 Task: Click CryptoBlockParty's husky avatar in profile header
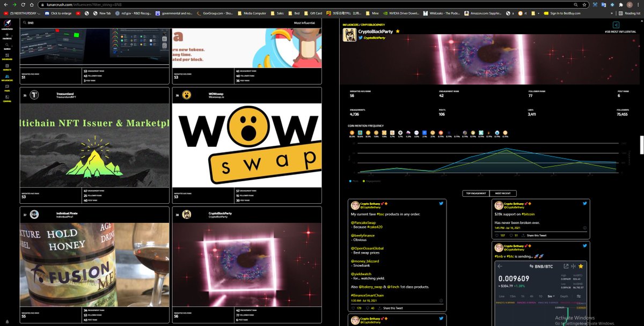click(349, 34)
